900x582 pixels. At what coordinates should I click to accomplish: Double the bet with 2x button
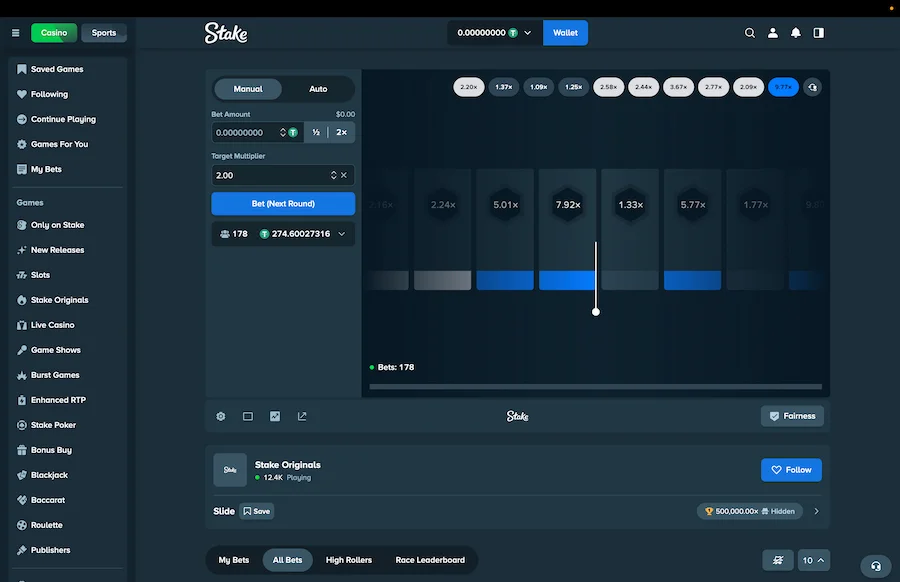342,133
